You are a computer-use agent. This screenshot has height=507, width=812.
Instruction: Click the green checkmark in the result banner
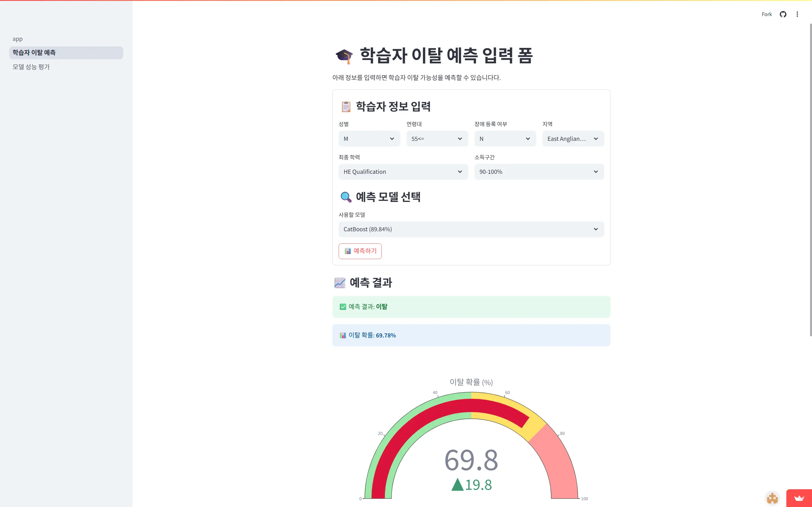[343, 307]
